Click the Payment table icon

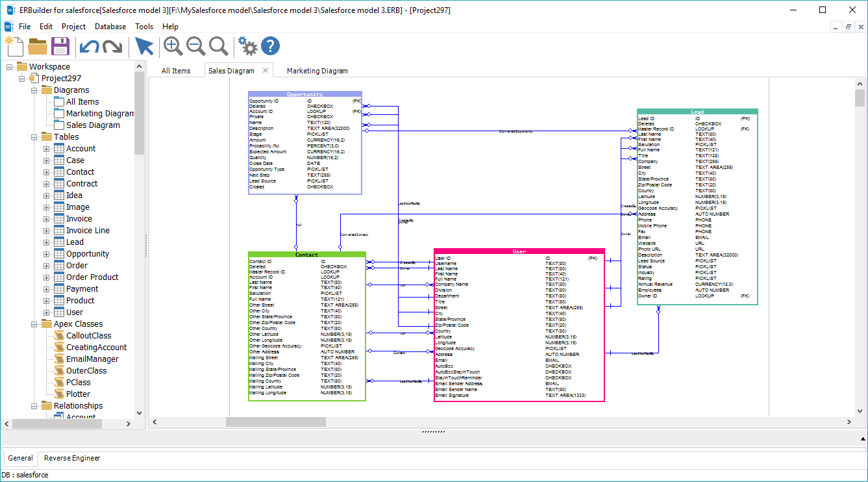click(59, 289)
